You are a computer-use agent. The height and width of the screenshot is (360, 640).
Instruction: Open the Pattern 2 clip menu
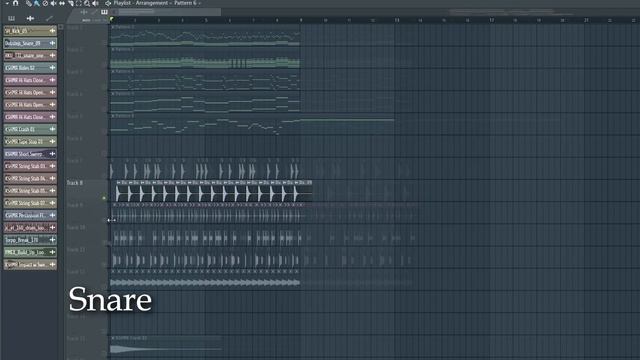pyautogui.click(x=113, y=49)
